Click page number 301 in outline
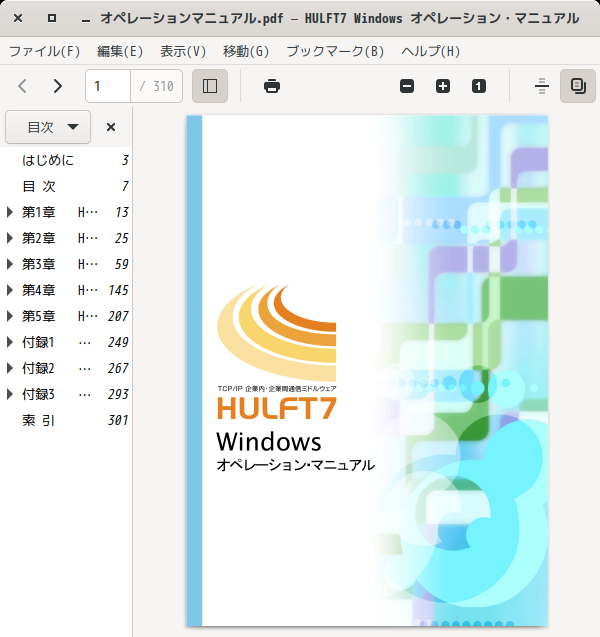 pos(118,420)
